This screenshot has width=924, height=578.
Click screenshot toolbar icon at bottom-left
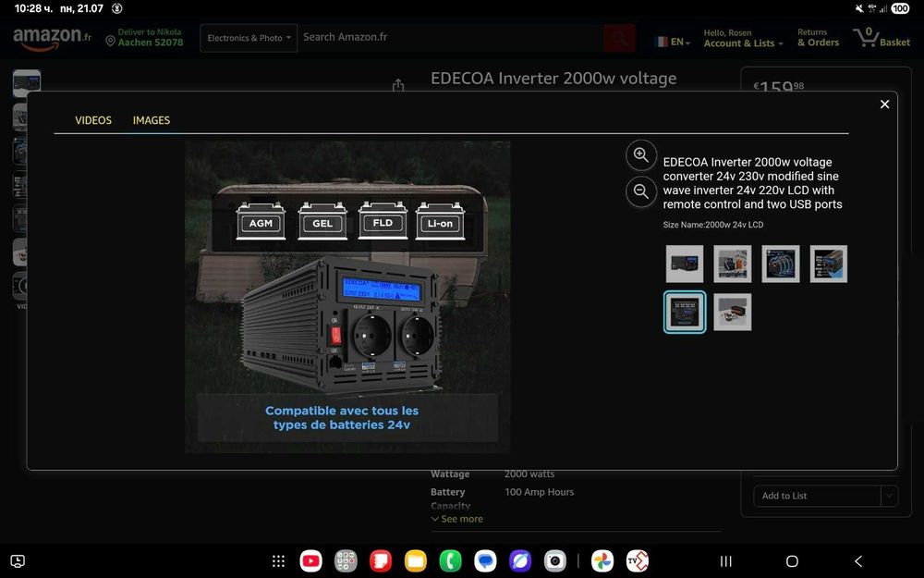point(18,561)
